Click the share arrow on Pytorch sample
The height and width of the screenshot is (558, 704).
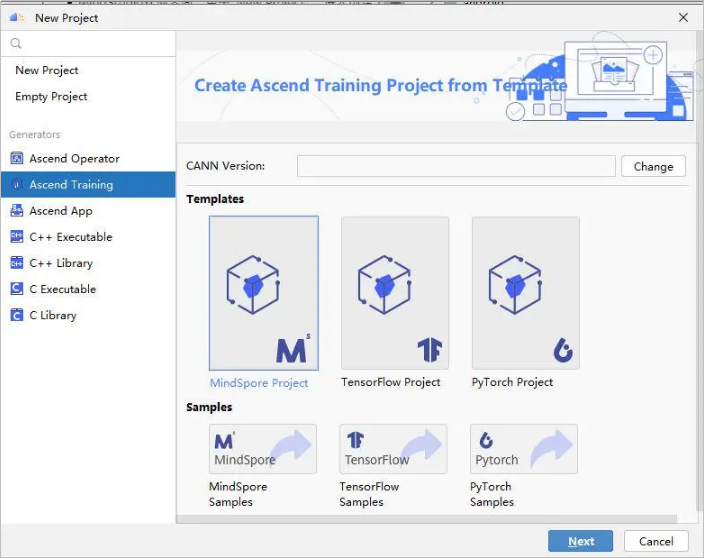pos(552,448)
